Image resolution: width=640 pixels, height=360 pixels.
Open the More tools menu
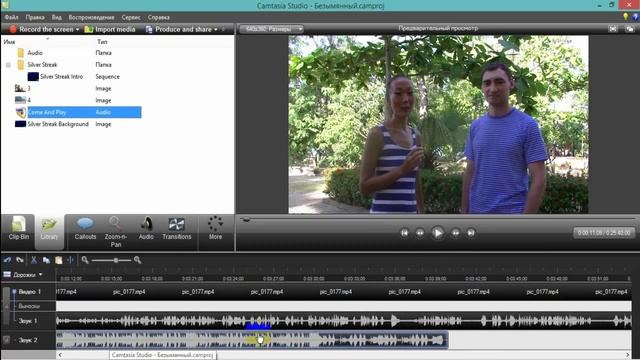[x=215, y=229]
